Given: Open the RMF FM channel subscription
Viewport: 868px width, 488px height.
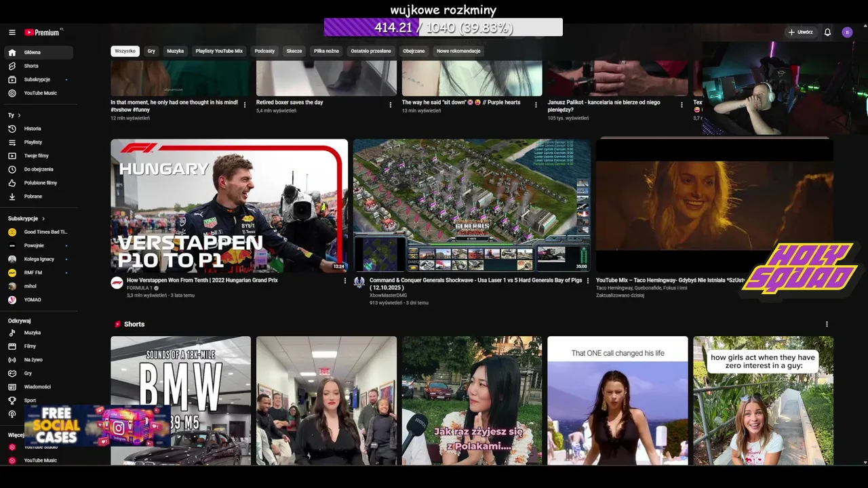Looking at the screenshot, I should pos(38,272).
